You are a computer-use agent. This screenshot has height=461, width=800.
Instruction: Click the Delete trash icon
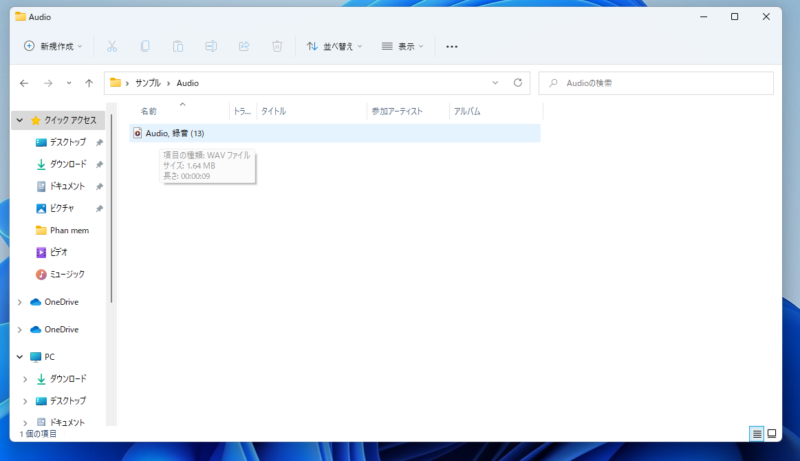coord(277,46)
